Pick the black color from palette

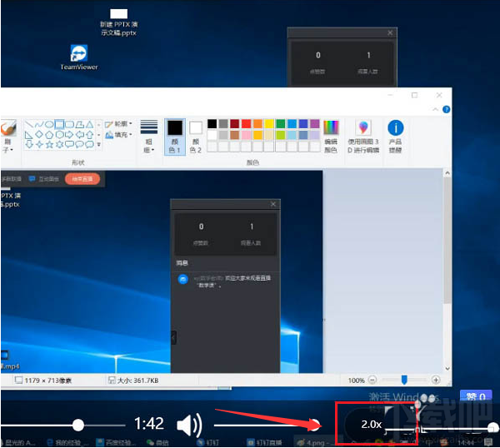(212, 124)
